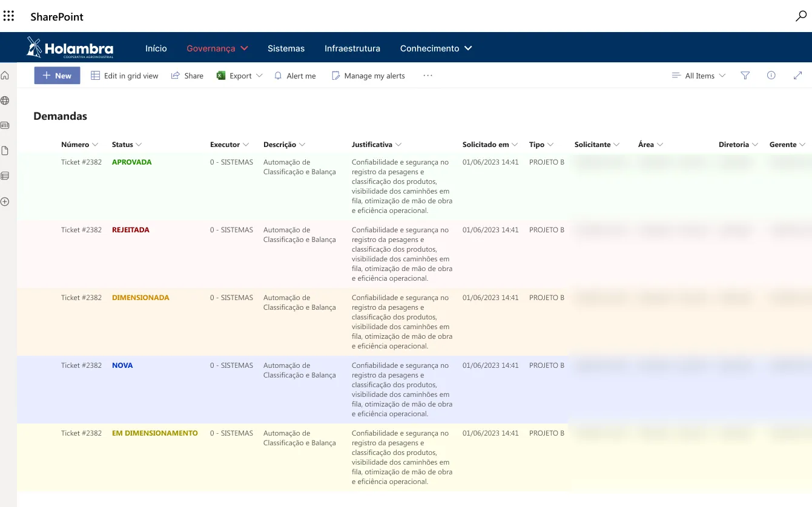Viewport: 812px width, 507px height.
Task: Expand the list content to full view
Action: (797, 76)
